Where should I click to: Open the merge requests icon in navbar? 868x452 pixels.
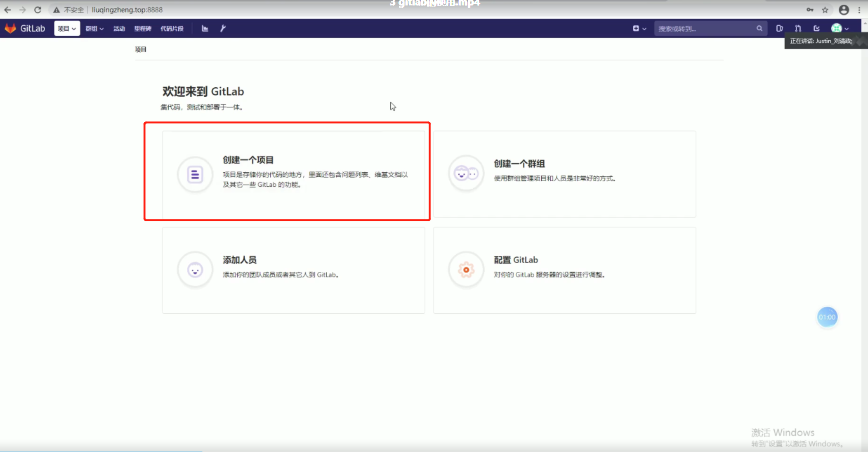(x=798, y=28)
